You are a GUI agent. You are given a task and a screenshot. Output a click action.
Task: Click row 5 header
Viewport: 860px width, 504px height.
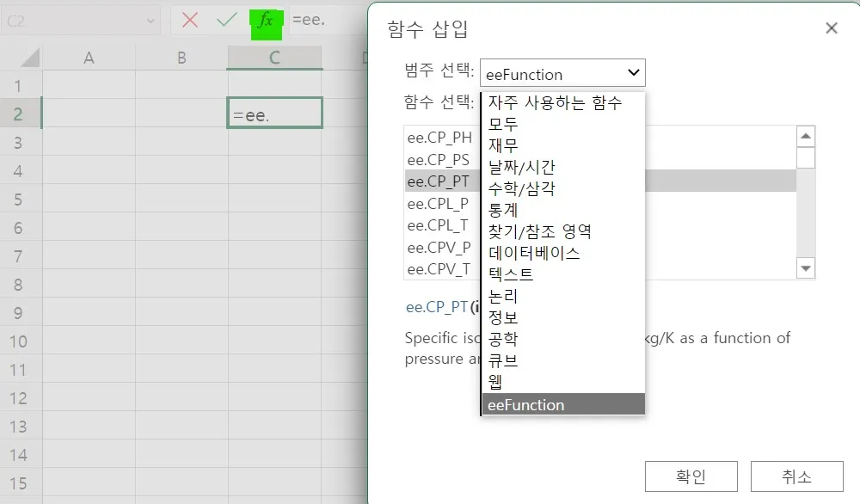click(19, 199)
